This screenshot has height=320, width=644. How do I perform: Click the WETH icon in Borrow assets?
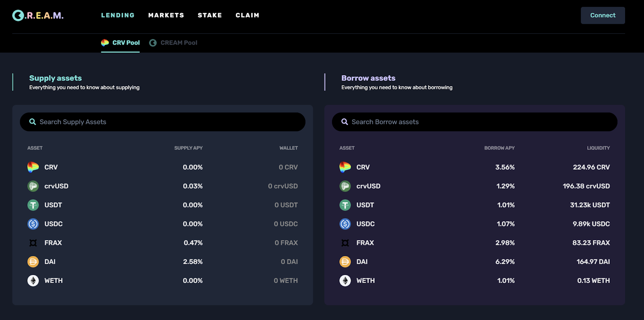click(x=345, y=281)
